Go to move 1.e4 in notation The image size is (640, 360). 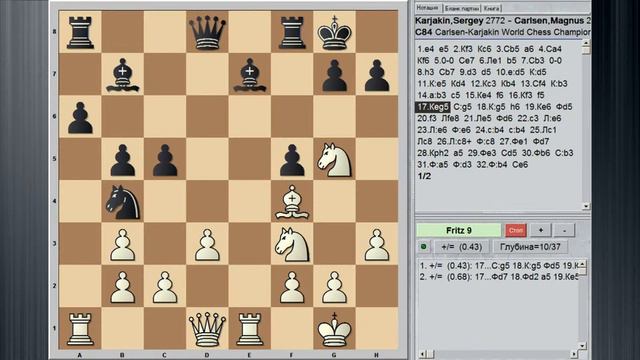(x=425, y=49)
